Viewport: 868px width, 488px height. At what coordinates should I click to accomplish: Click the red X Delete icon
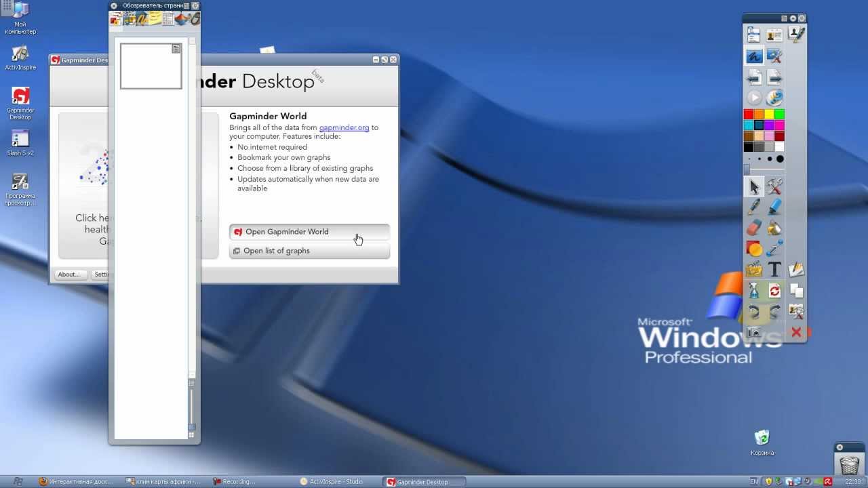[796, 332]
